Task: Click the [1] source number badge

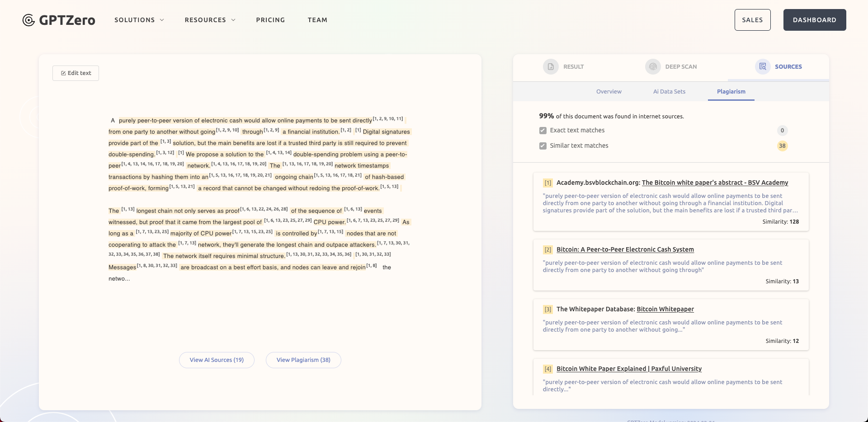Action: point(548,183)
